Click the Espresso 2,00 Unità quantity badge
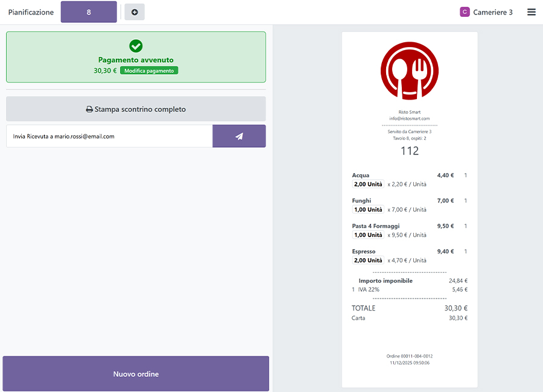This screenshot has width=543, height=392. [x=368, y=261]
